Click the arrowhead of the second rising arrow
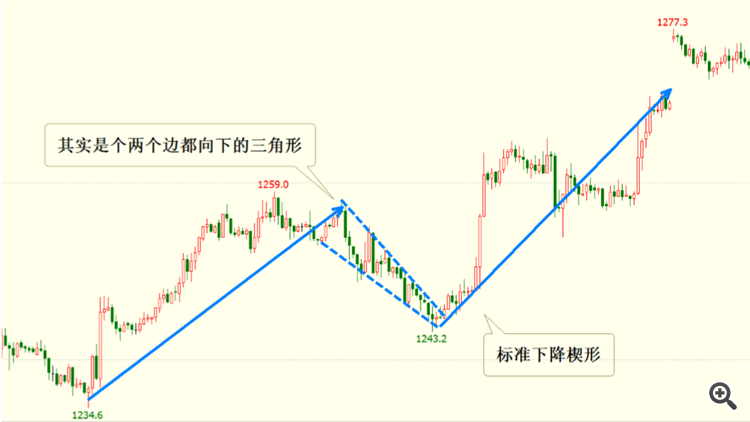Viewport: 750px width, 422px height. tap(665, 93)
